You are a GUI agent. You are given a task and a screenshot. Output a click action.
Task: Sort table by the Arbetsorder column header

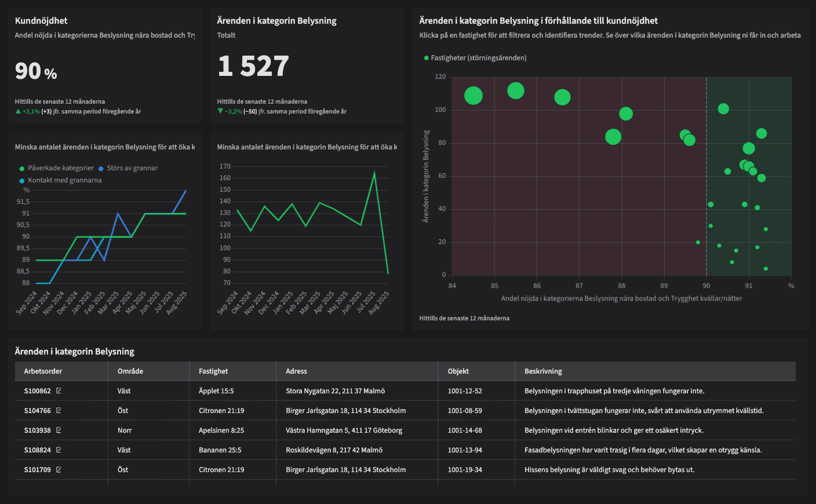pyautogui.click(x=43, y=371)
